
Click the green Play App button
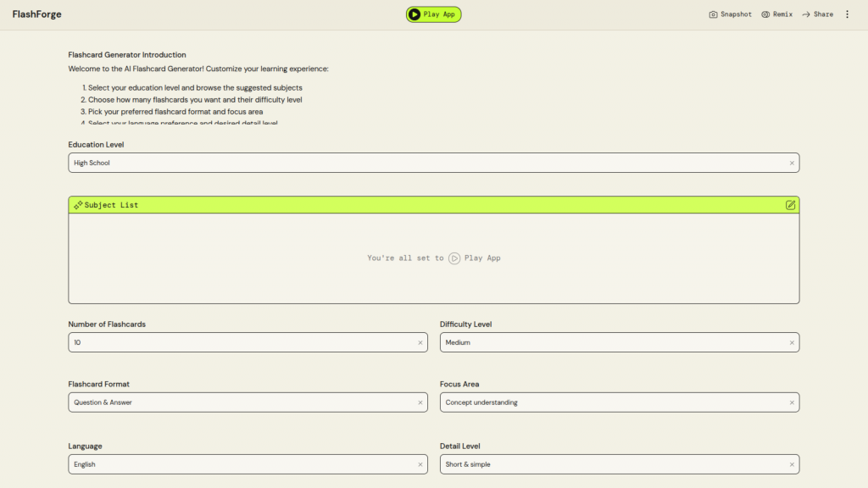click(x=433, y=14)
